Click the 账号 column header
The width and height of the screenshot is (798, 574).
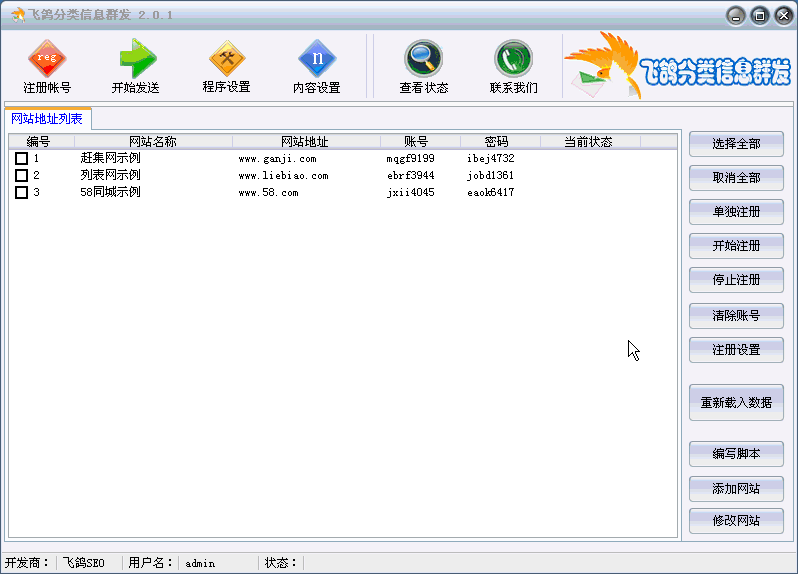point(420,141)
